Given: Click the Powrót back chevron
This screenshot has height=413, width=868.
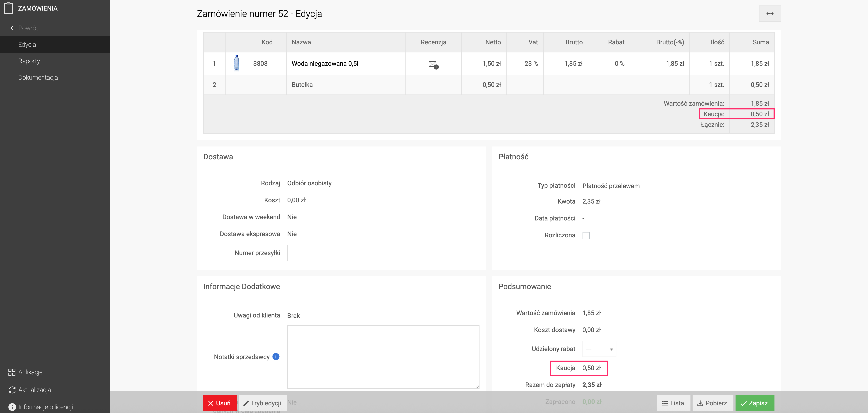Looking at the screenshot, I should [x=12, y=28].
